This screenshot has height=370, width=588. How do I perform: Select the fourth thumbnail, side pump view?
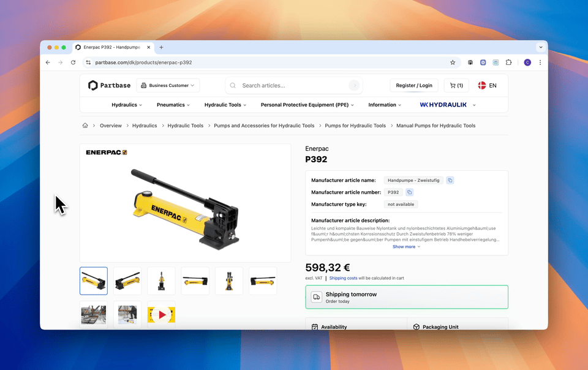click(x=195, y=281)
